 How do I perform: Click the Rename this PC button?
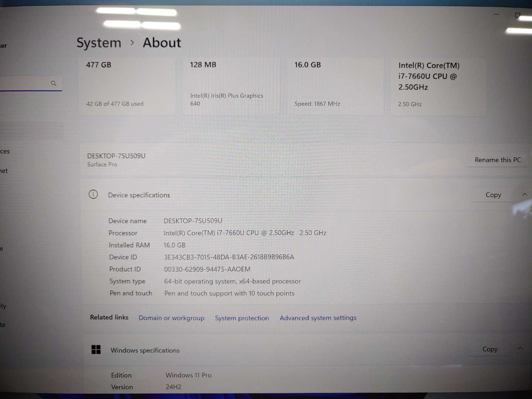pos(498,160)
